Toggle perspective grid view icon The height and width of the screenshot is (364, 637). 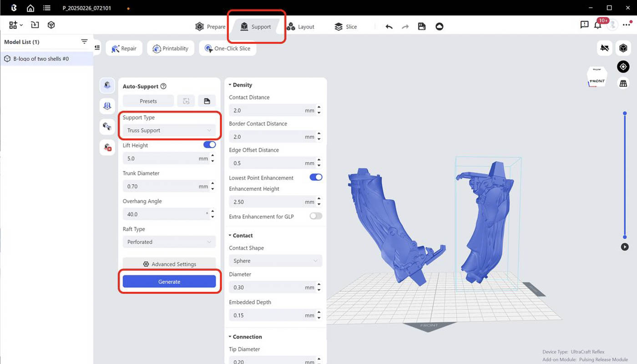623,84
